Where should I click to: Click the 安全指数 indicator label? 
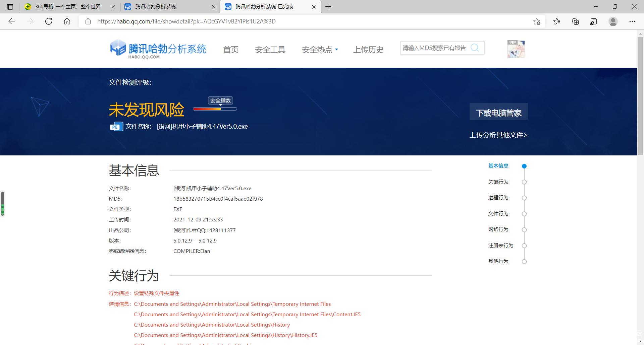click(220, 100)
